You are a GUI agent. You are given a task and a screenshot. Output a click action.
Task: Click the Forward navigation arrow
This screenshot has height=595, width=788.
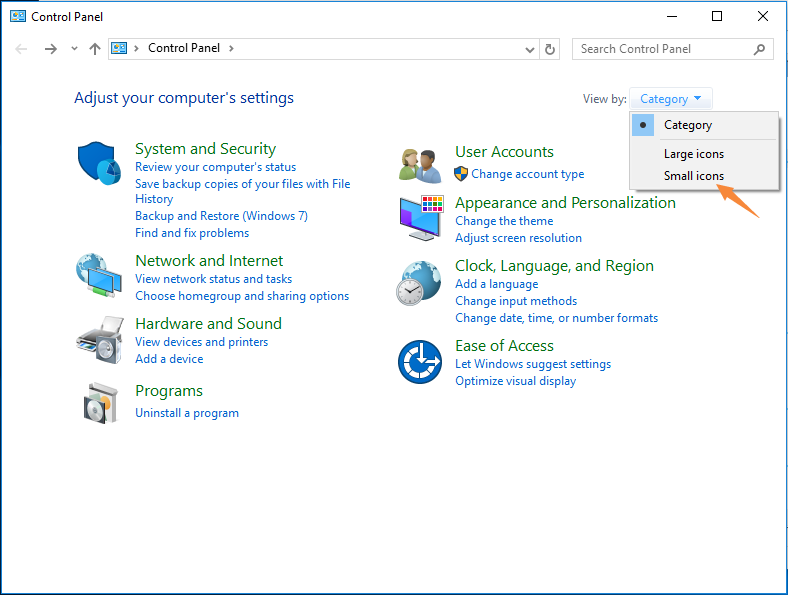tap(51, 49)
